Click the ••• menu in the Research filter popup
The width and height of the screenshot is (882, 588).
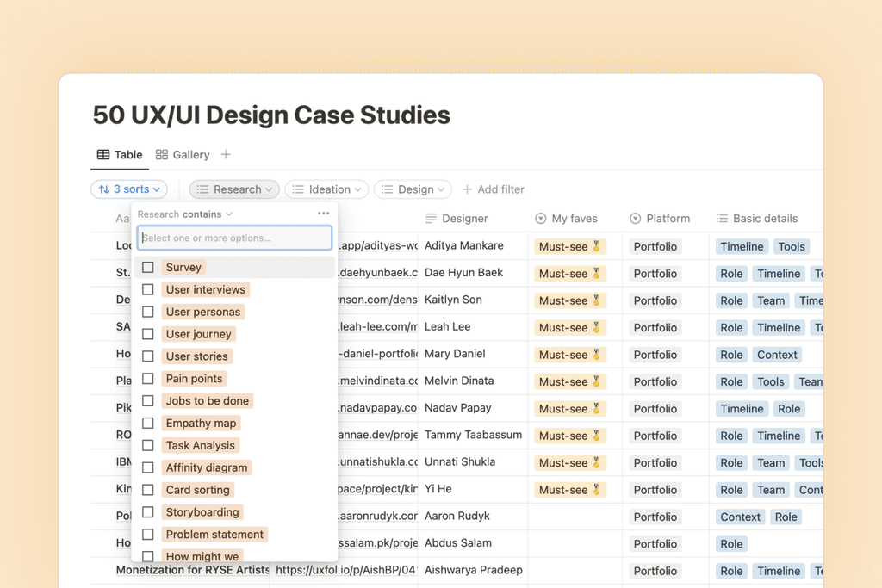(x=325, y=214)
